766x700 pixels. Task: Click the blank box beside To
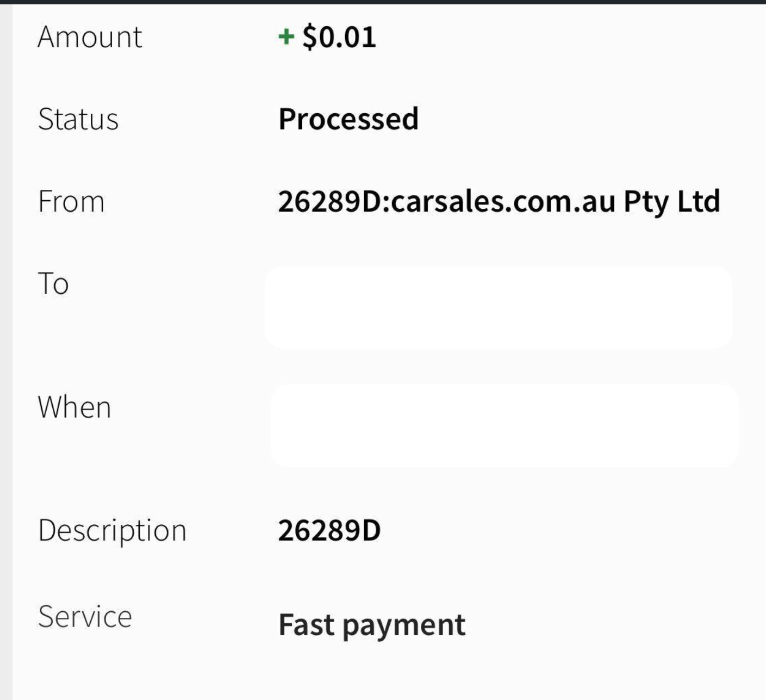click(499, 307)
